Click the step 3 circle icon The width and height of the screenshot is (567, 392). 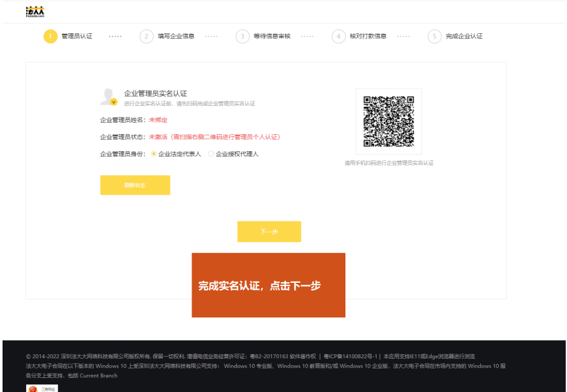coord(243,36)
